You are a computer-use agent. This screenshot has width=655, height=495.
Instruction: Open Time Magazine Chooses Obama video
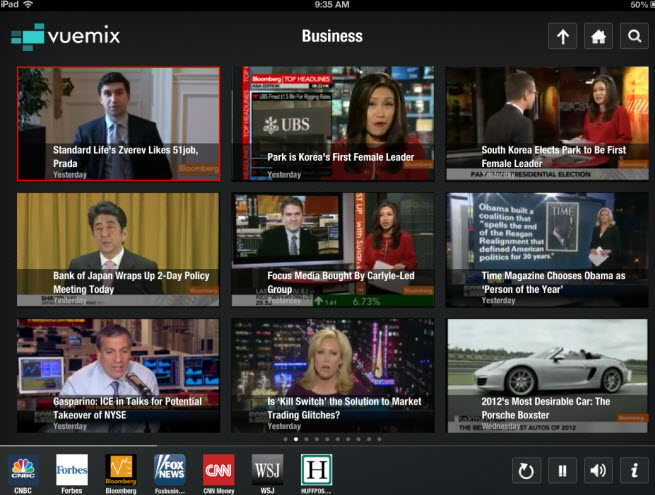547,249
